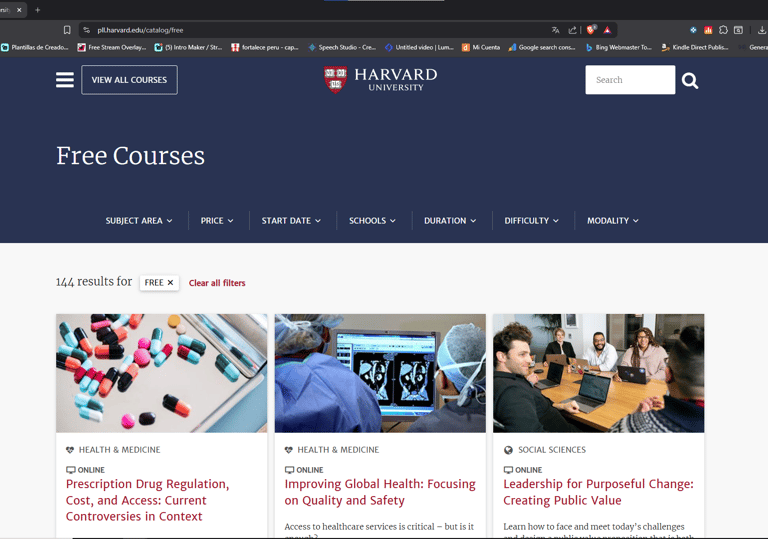Open the Start Date filter dropdown
The height and width of the screenshot is (539, 768).
tap(291, 220)
